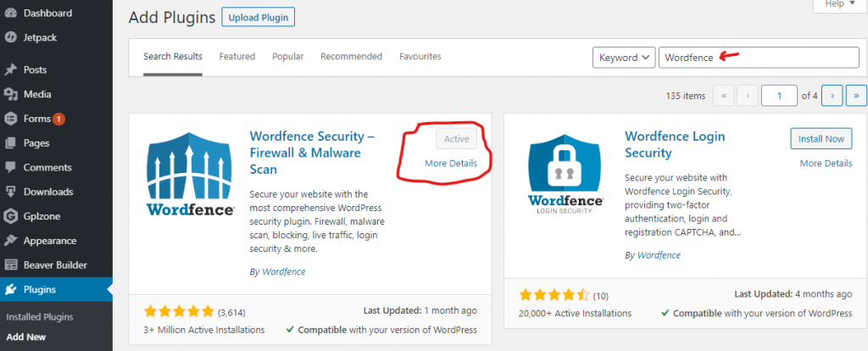868x351 pixels.
Task: Expand the Help panel at top right
Action: [837, 4]
